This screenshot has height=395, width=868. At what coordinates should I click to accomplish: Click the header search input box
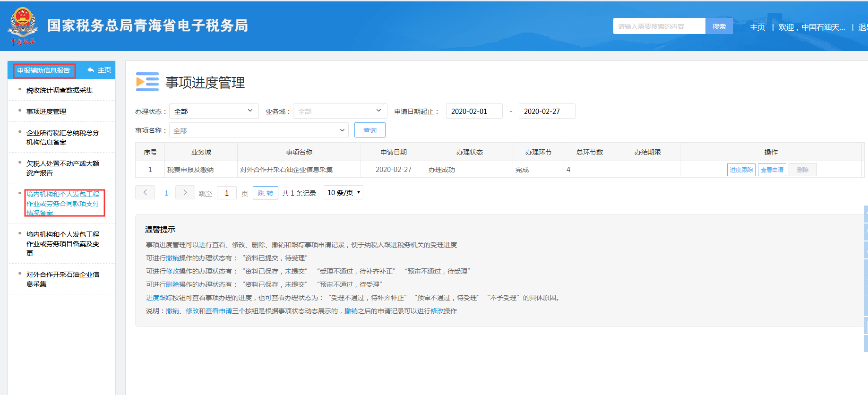pyautogui.click(x=659, y=26)
